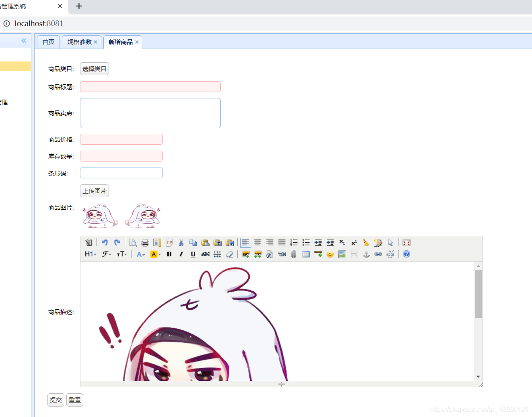Redo edit in editor toolbar
Screen dimensions: 532x417
tap(117, 243)
